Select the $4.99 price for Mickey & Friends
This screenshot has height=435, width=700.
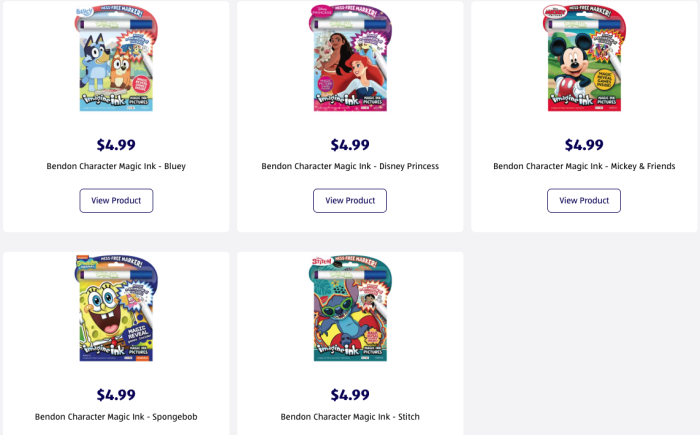point(584,145)
